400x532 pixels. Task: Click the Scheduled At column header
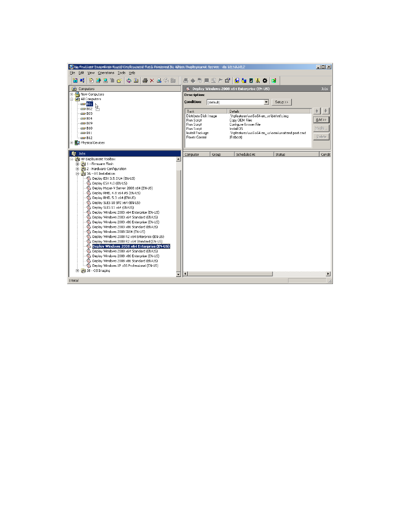[x=254, y=155]
